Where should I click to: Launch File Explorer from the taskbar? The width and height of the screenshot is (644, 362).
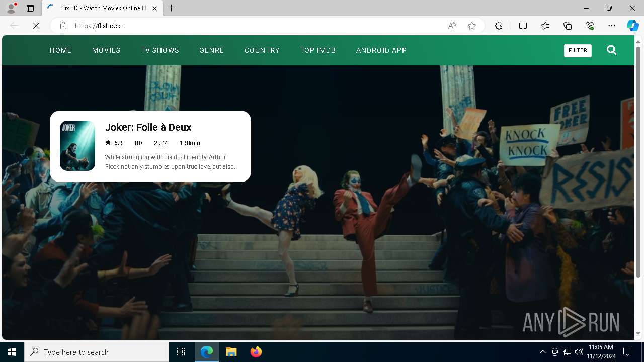[231, 352]
